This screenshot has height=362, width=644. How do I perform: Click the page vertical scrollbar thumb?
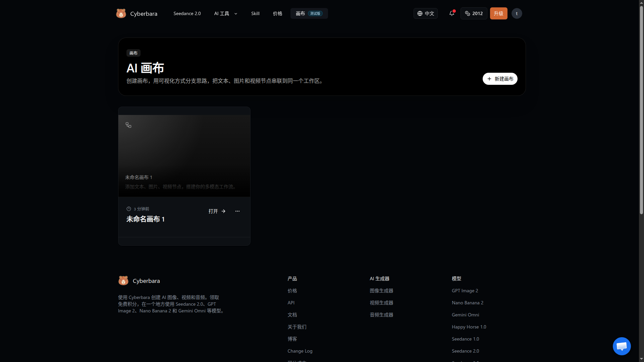coord(641,110)
